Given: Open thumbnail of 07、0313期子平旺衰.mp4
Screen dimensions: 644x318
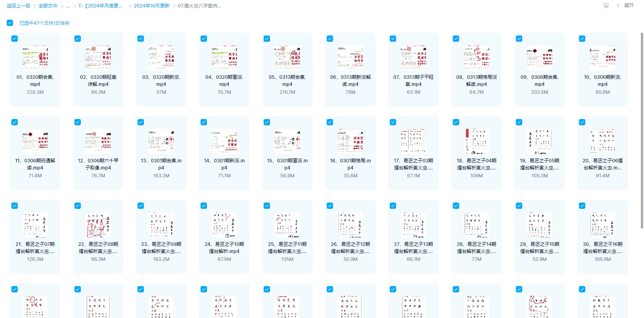Looking at the screenshot, I should point(413,58).
